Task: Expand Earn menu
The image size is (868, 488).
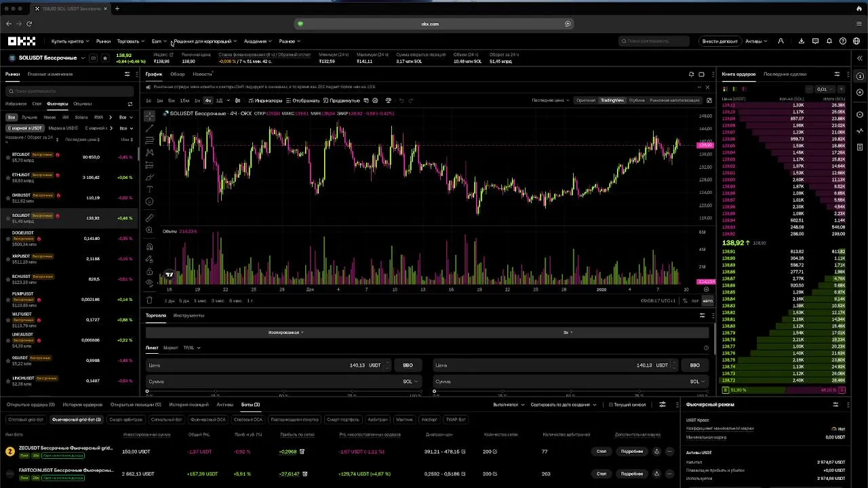Action: (x=159, y=41)
